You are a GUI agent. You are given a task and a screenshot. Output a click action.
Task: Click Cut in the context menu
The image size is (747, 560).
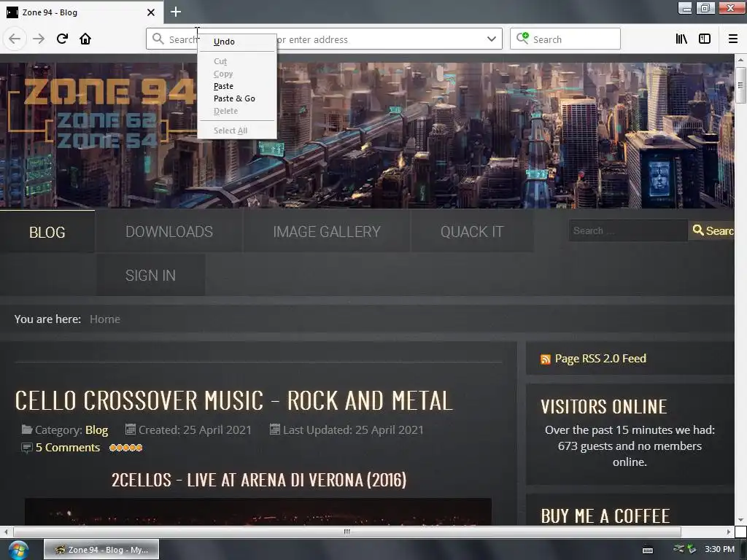pos(237,61)
